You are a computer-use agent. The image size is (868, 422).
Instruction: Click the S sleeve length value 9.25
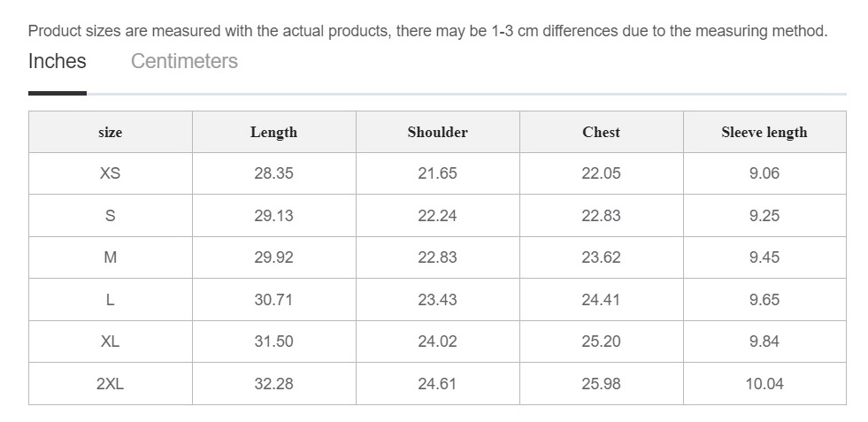click(x=764, y=216)
